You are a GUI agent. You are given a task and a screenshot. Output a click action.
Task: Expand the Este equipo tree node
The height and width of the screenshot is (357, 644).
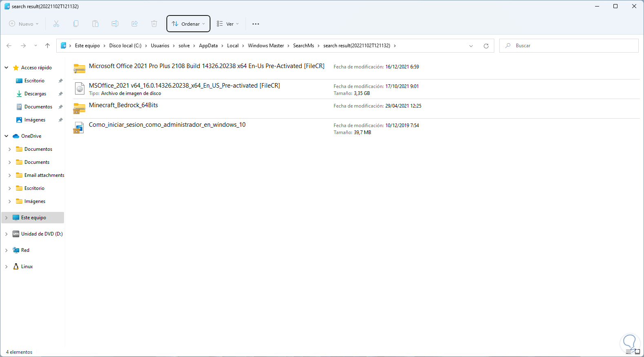(7, 218)
